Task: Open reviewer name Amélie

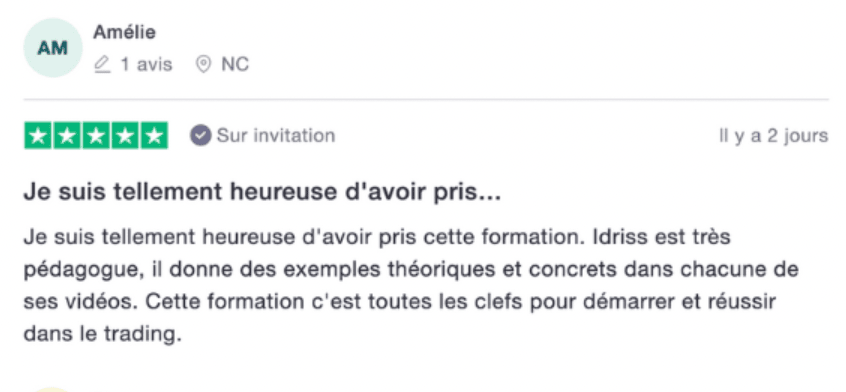Action: coord(125,32)
